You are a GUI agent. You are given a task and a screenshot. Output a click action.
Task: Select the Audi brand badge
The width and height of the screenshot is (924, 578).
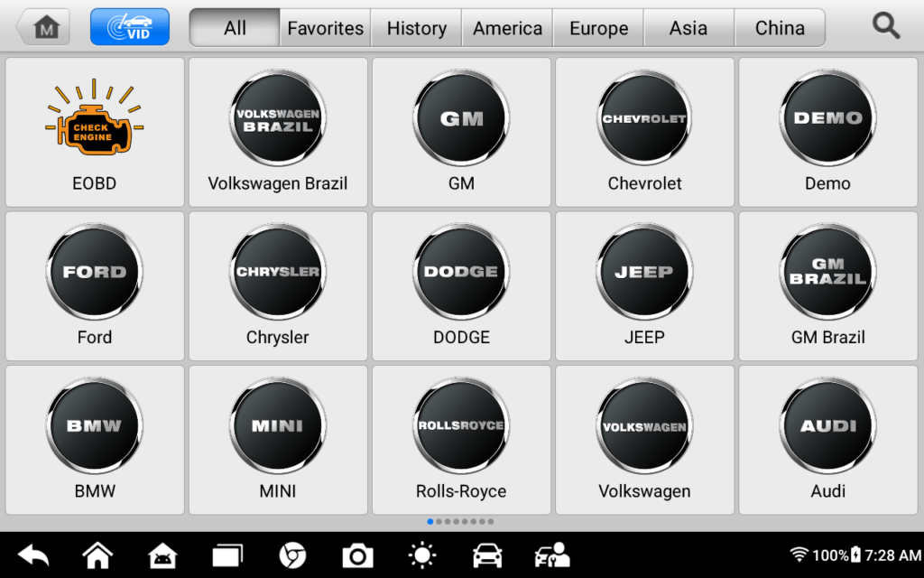click(827, 426)
